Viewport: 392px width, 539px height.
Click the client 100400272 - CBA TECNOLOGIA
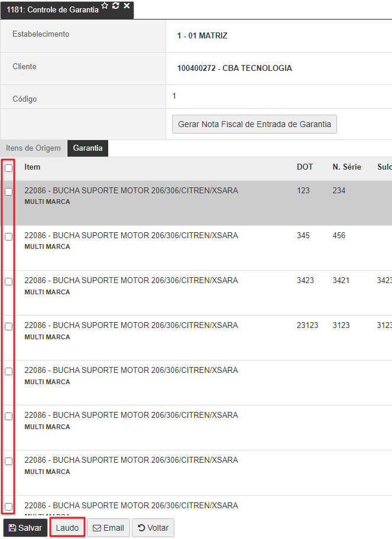click(x=235, y=68)
